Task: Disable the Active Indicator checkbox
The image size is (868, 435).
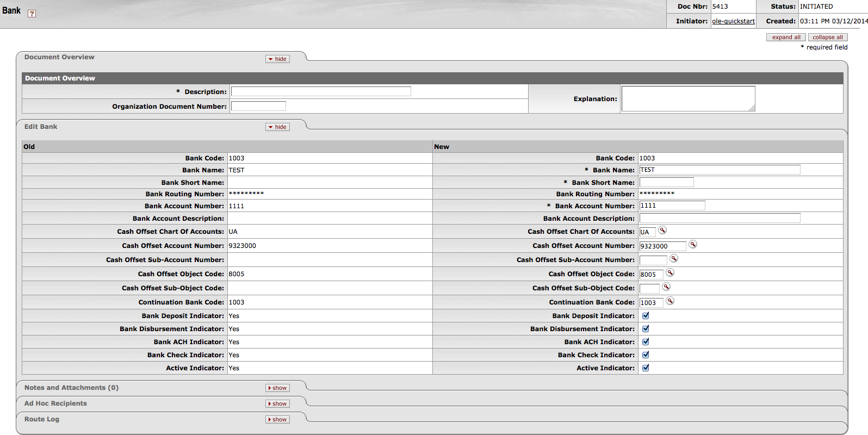Action: click(x=646, y=368)
